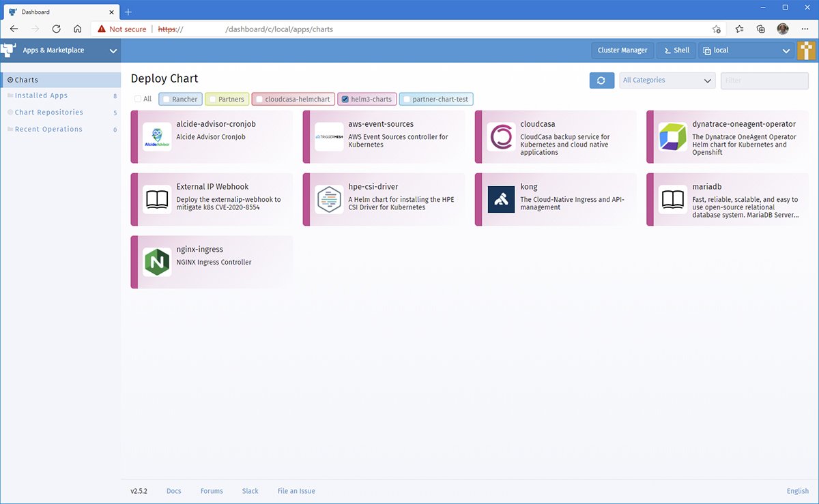Viewport: 819px width, 504px height.
Task: Open the hpe-csi-driver hexagon logo
Action: click(330, 199)
